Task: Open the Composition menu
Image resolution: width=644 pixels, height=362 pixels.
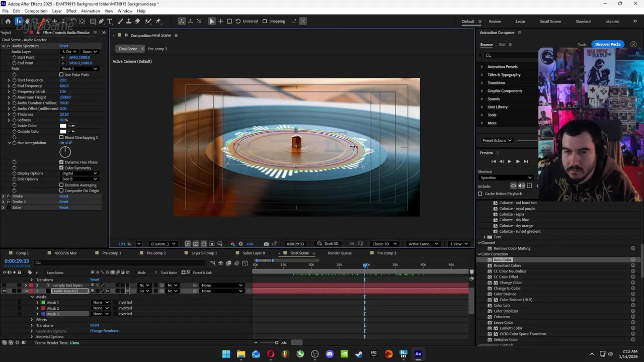Action: coord(36,11)
